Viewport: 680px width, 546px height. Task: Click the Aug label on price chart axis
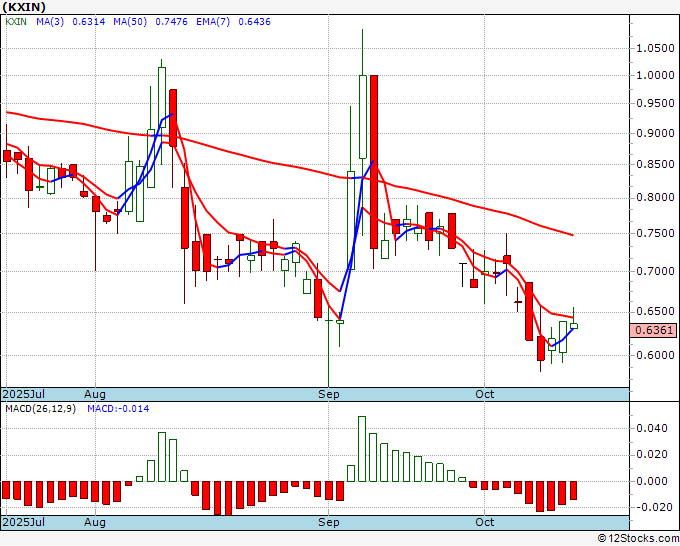[95, 394]
